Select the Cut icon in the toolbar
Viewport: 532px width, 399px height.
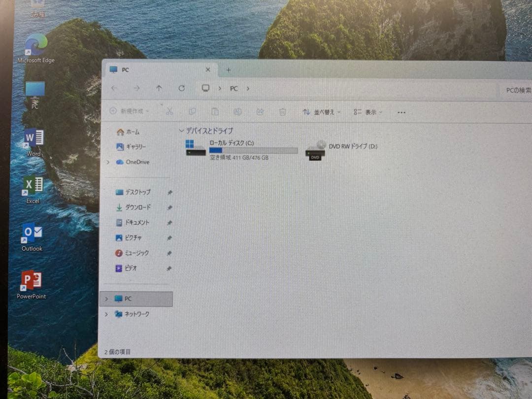(170, 112)
